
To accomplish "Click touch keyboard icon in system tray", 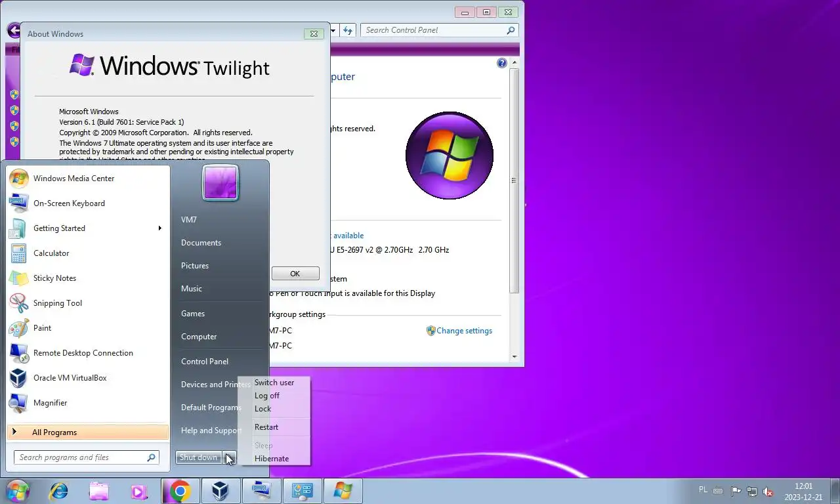I will pos(719,491).
